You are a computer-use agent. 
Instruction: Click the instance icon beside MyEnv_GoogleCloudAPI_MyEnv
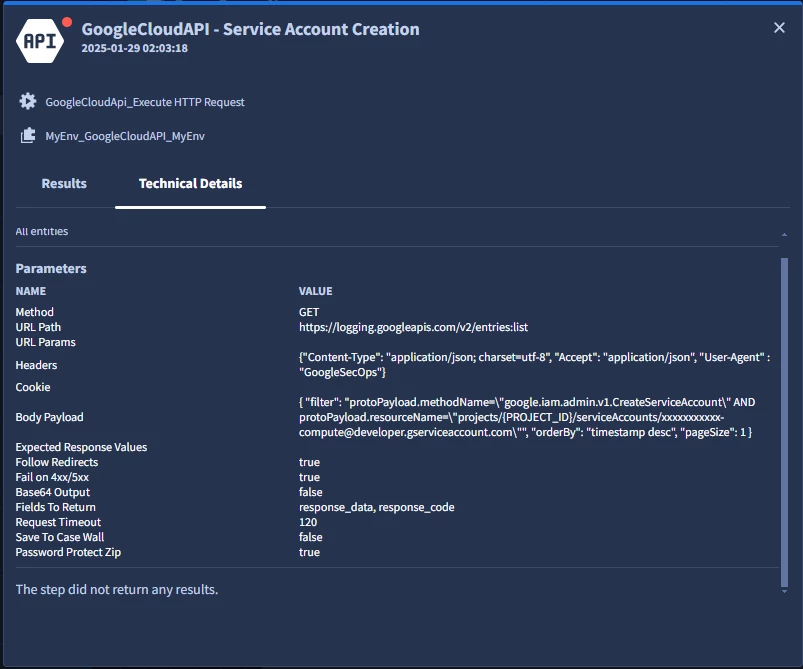click(28, 136)
